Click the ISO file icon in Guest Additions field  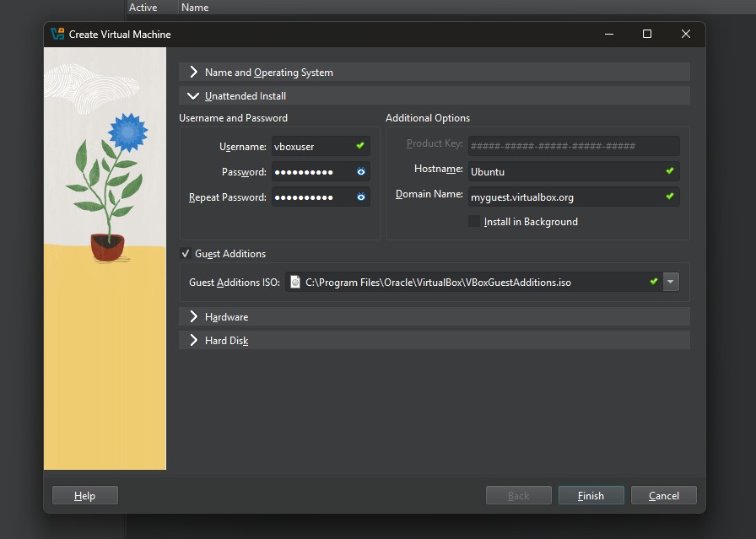tap(294, 283)
